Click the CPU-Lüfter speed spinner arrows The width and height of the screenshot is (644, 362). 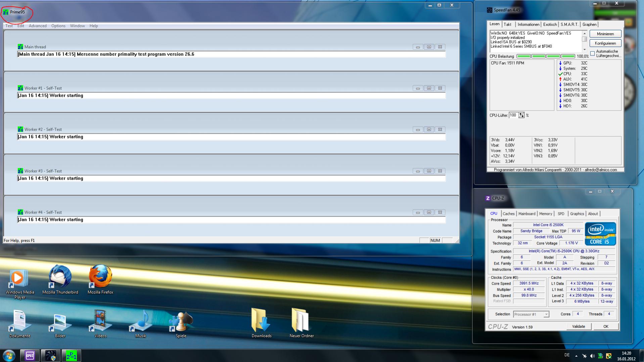coord(521,115)
